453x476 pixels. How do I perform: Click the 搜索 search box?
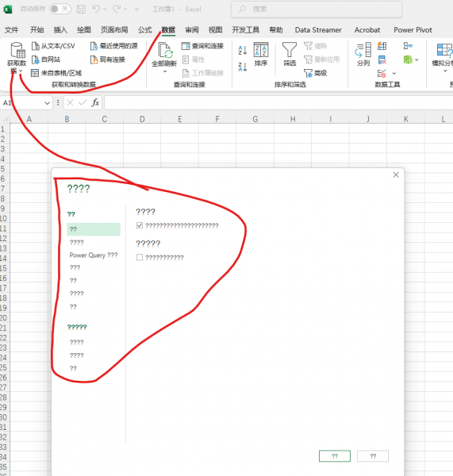(x=317, y=10)
